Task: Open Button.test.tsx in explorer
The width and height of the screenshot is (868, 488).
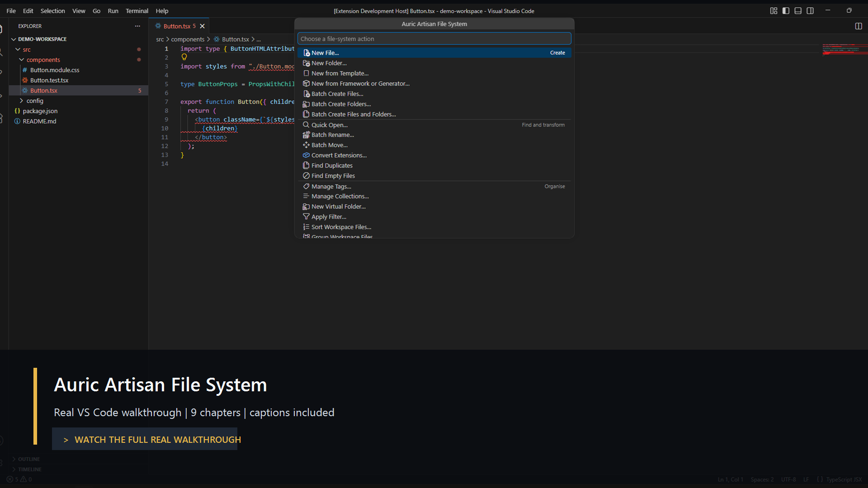Action: click(x=79, y=80)
